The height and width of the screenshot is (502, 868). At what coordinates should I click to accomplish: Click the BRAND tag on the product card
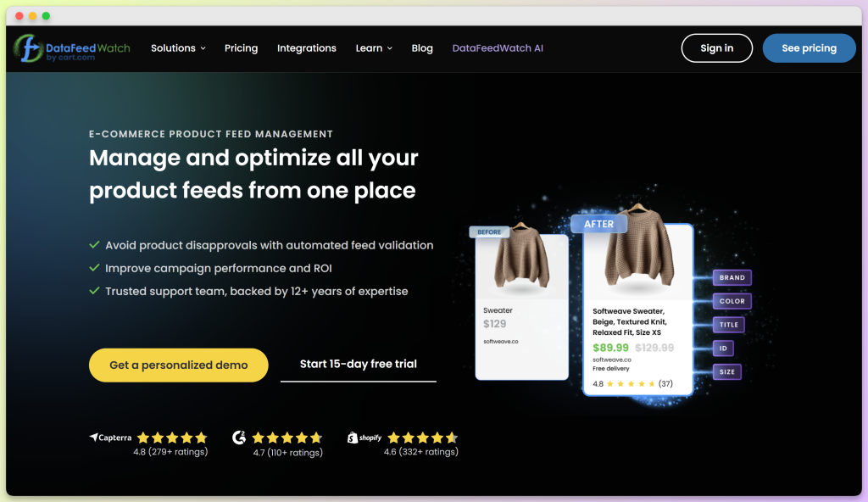[731, 277]
